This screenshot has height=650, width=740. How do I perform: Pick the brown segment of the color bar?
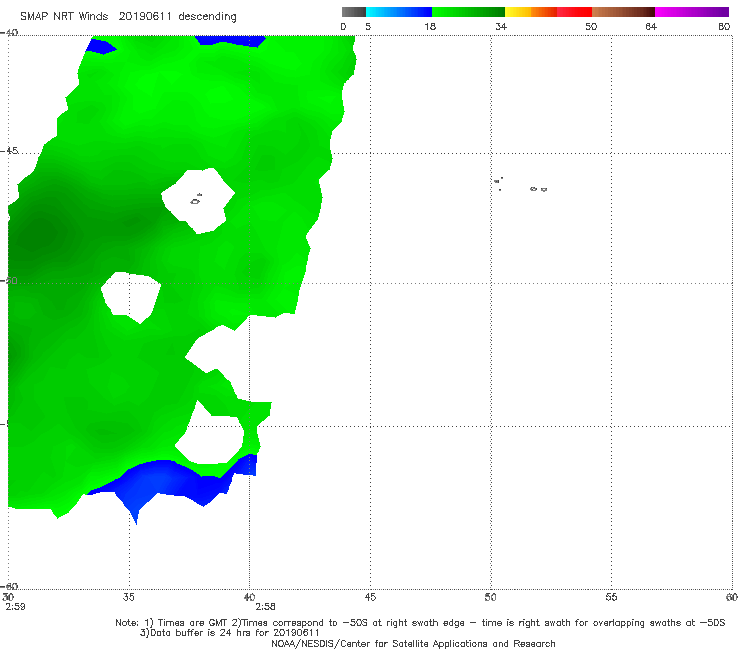pyautogui.click(x=623, y=12)
